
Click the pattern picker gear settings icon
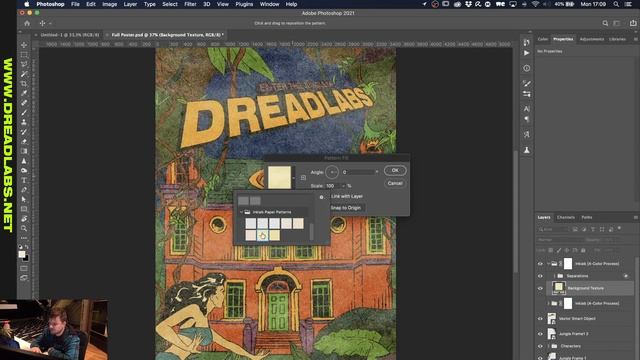point(322,197)
